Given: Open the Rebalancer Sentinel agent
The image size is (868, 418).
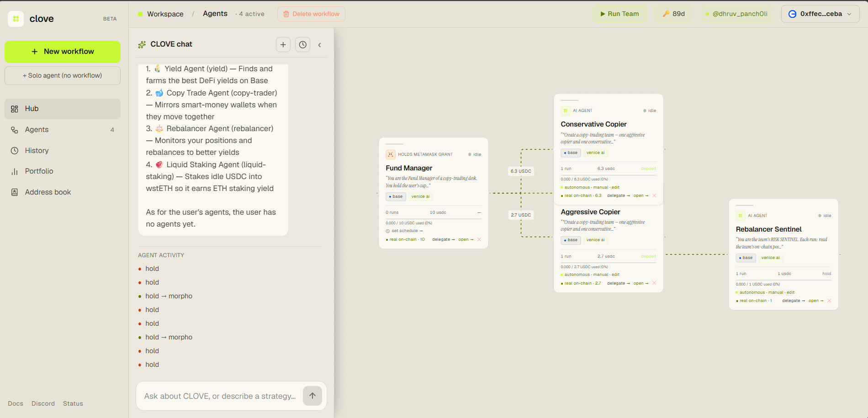Looking at the screenshot, I should click(816, 301).
